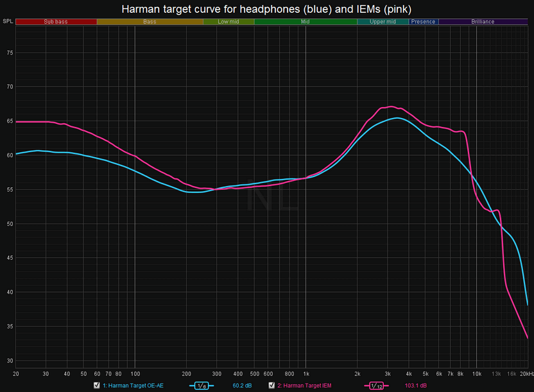
Task: Click the 1k frequency axis label
Action: tap(306, 373)
